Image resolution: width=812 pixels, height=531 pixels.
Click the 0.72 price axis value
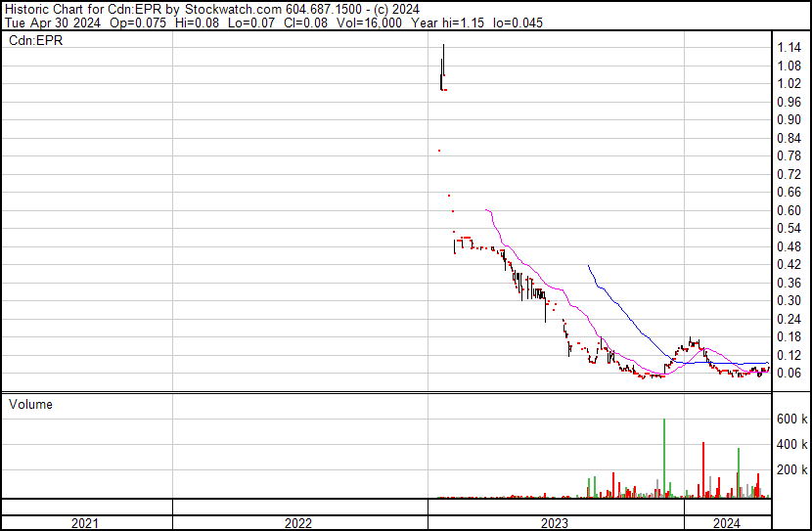click(789, 174)
